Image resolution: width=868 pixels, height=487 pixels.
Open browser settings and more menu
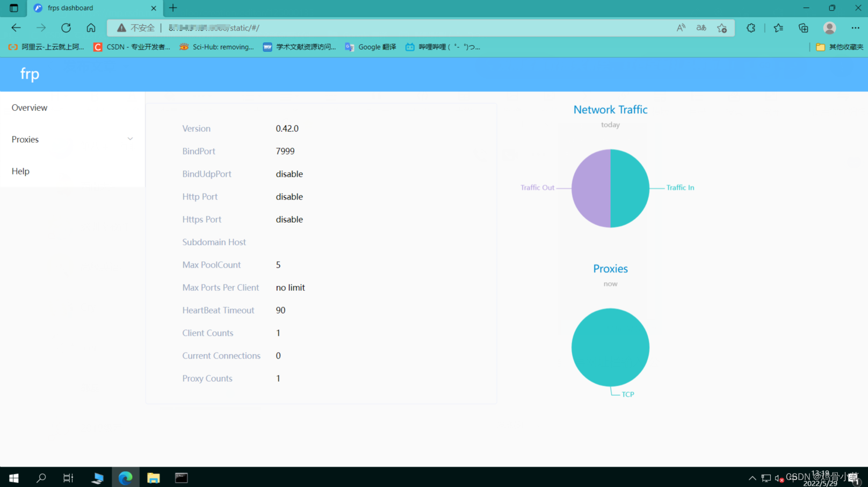point(855,28)
